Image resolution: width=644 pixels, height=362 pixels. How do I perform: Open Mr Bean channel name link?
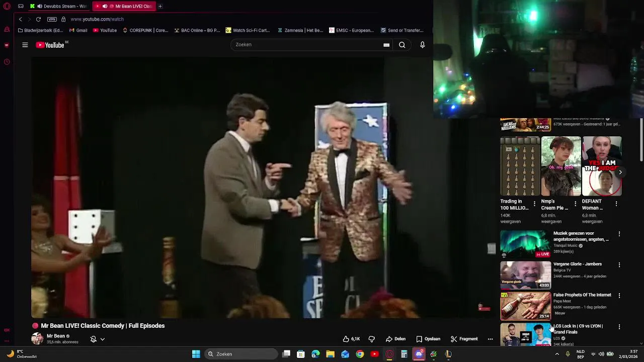click(56, 336)
